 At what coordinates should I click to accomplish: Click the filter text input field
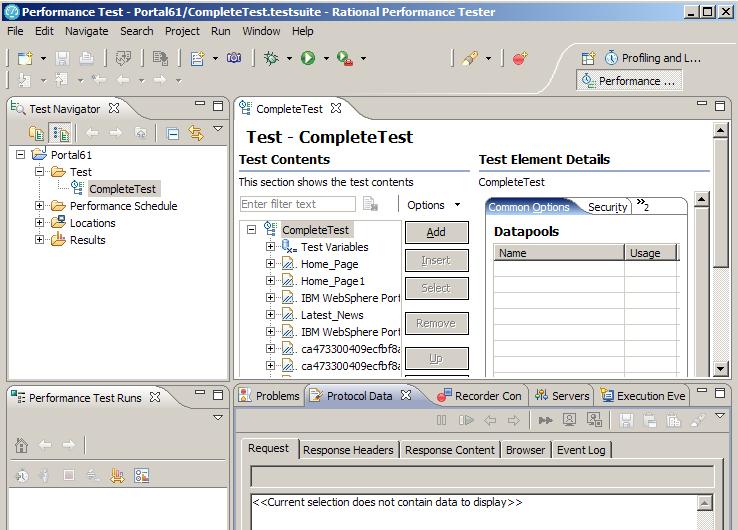point(297,204)
